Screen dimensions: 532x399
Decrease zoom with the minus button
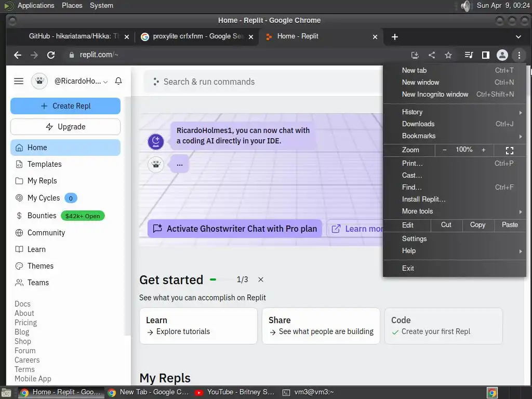click(445, 150)
